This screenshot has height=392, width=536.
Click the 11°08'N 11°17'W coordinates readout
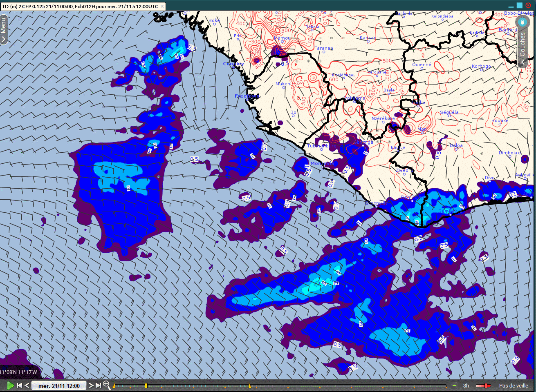click(x=19, y=372)
